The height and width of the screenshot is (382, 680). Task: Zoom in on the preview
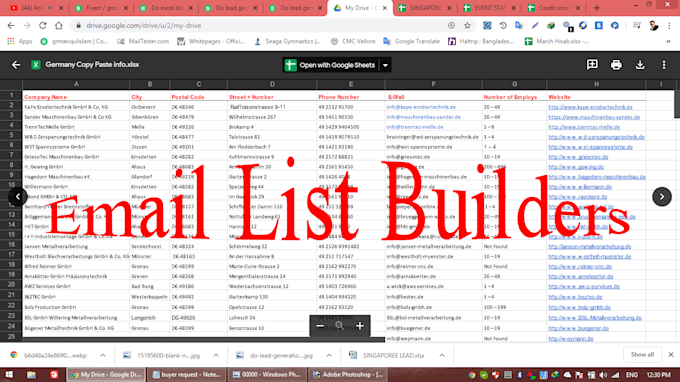[x=360, y=326]
